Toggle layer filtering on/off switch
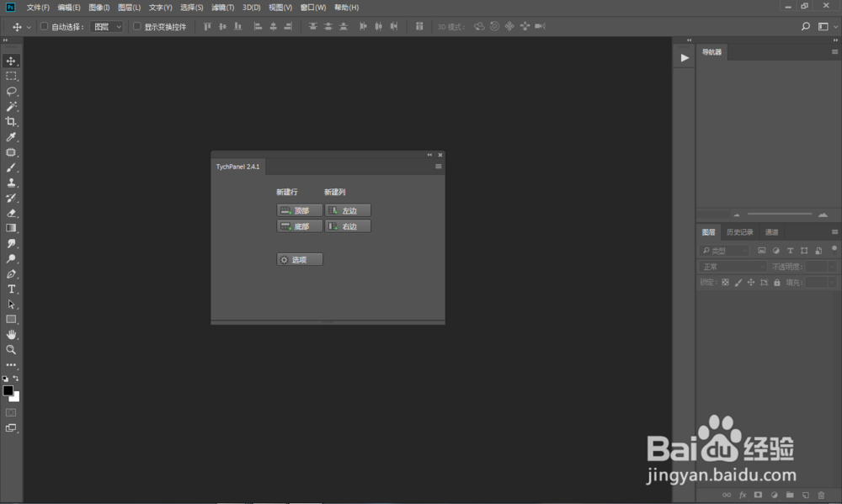842x504 pixels. (x=834, y=250)
